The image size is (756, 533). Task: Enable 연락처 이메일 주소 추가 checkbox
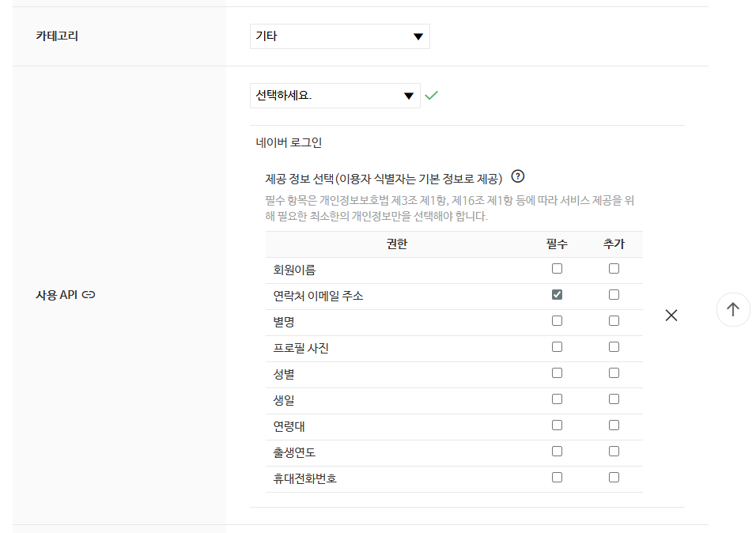[x=614, y=295]
